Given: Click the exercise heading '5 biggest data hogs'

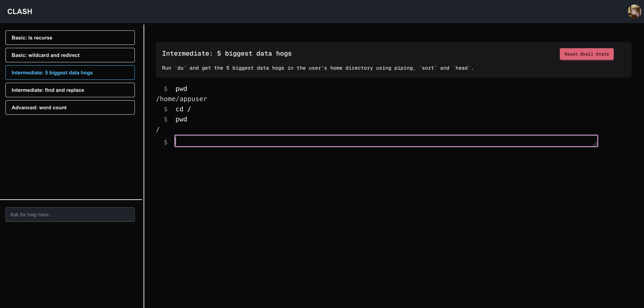Looking at the screenshot, I should 226,53.
